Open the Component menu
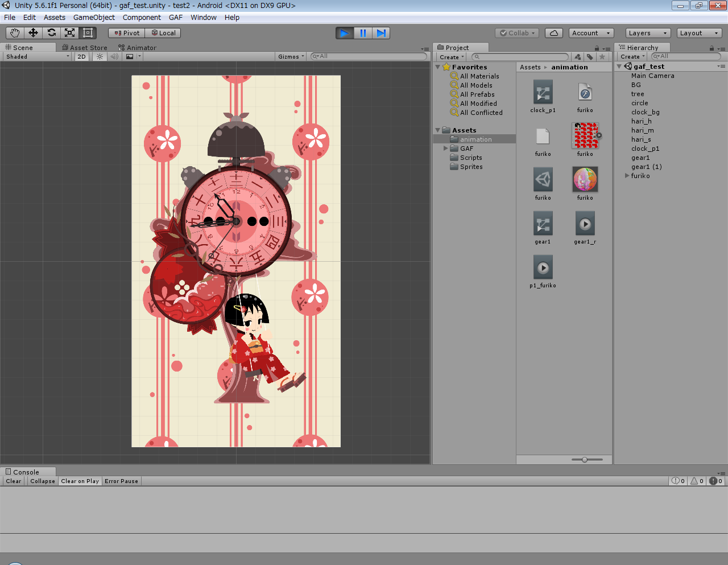The height and width of the screenshot is (565, 728). (x=142, y=17)
